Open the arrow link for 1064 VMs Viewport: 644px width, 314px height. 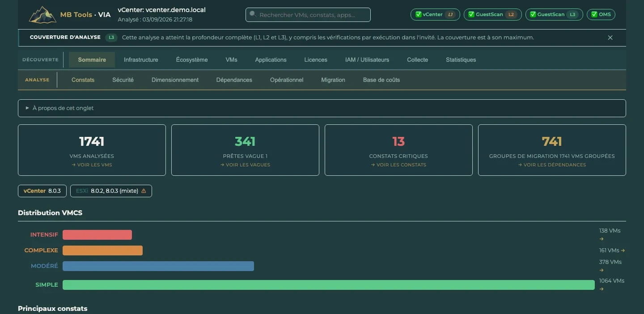pos(602,289)
